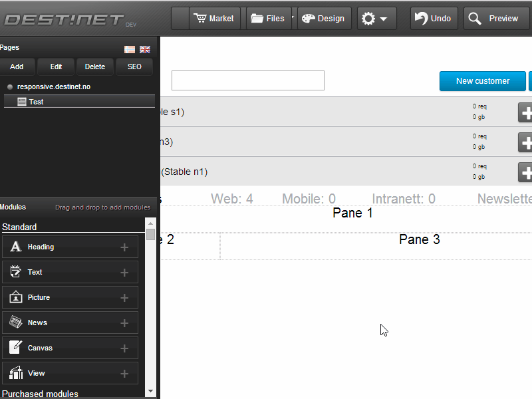Image resolution: width=532 pixels, height=399 pixels.
Task: Add the Text module via plus
Action: pyautogui.click(x=124, y=272)
